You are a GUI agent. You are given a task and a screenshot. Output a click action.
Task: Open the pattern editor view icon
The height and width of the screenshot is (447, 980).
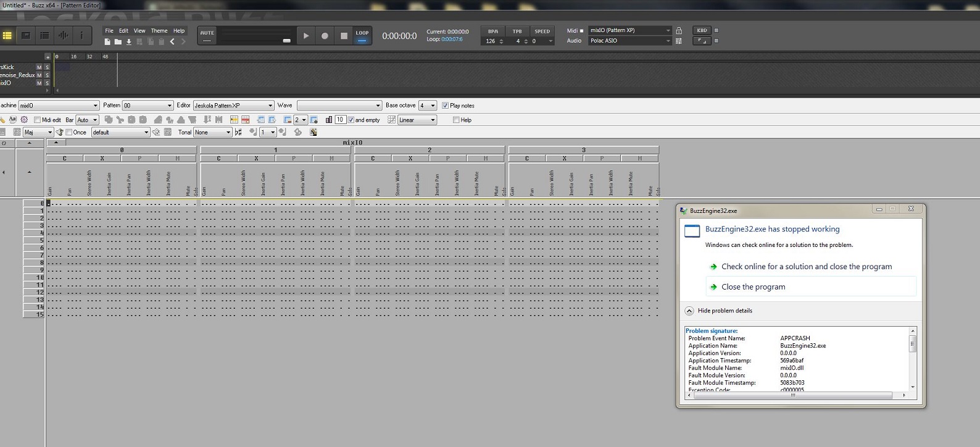[x=7, y=36]
